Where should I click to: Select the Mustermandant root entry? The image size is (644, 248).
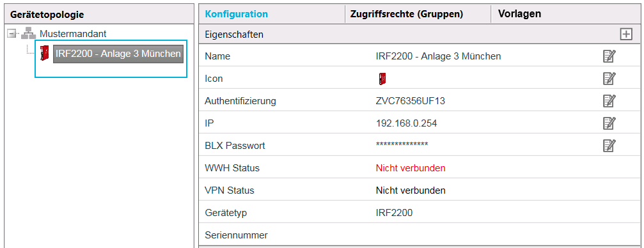coord(73,34)
